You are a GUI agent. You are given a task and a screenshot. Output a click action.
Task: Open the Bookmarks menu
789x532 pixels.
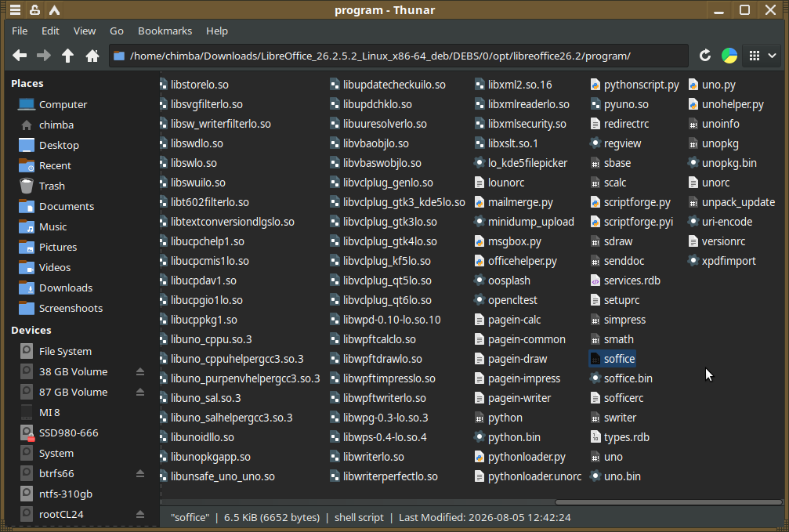(x=165, y=31)
